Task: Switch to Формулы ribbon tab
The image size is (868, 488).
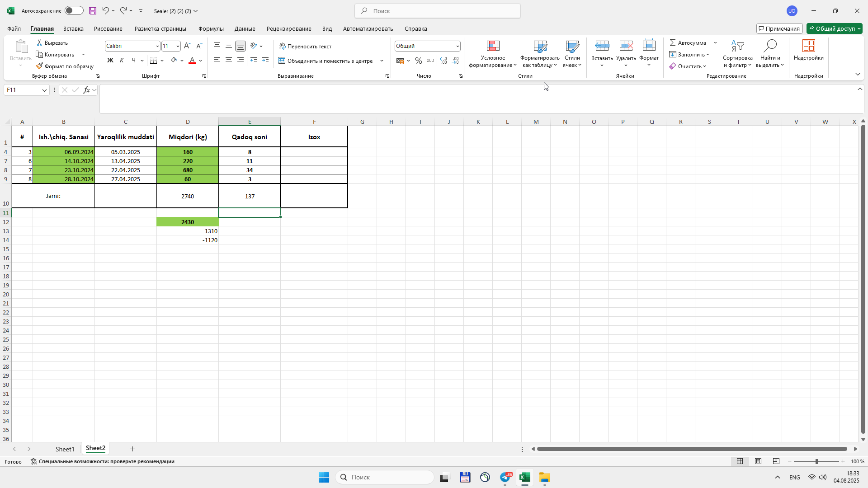Action: (211, 28)
